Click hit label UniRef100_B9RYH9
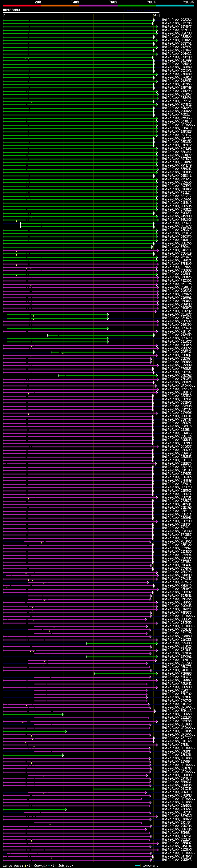 click(177, 88)
